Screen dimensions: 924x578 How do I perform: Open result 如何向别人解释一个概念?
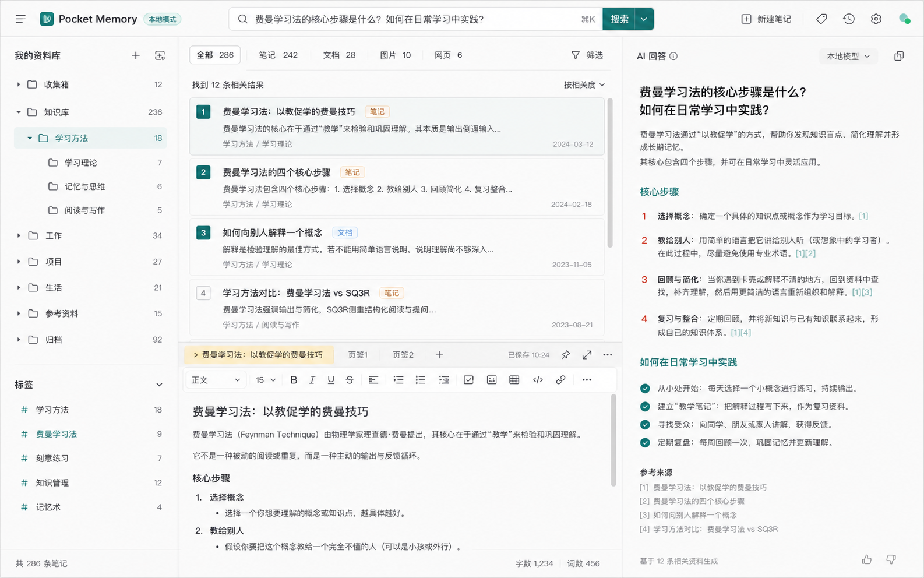pos(397,248)
